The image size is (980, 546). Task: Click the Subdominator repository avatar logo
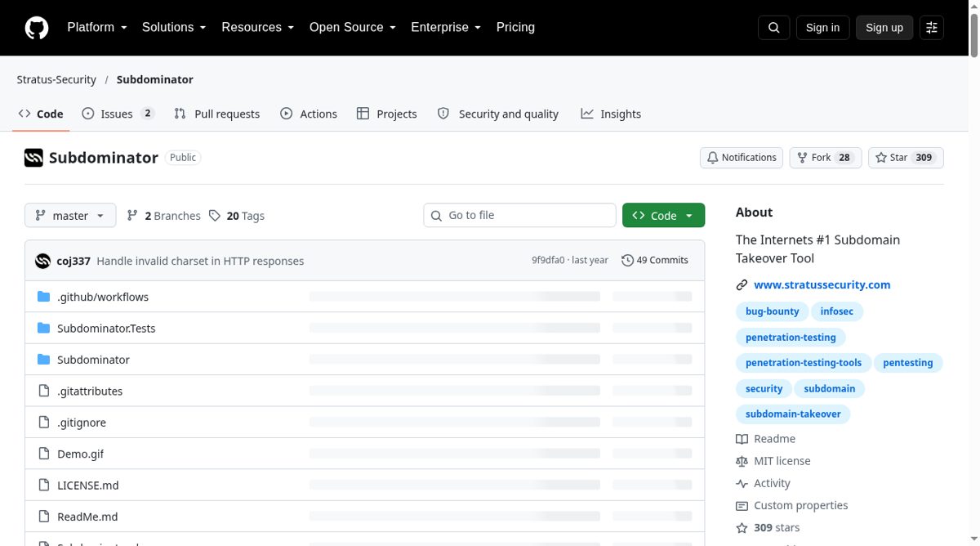pos(33,158)
